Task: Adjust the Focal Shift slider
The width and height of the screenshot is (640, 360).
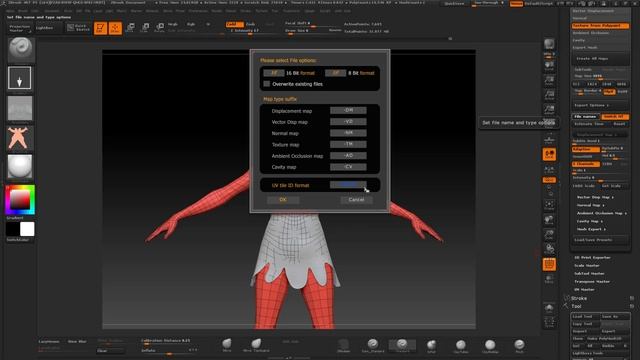Action: pyautogui.click(x=312, y=24)
